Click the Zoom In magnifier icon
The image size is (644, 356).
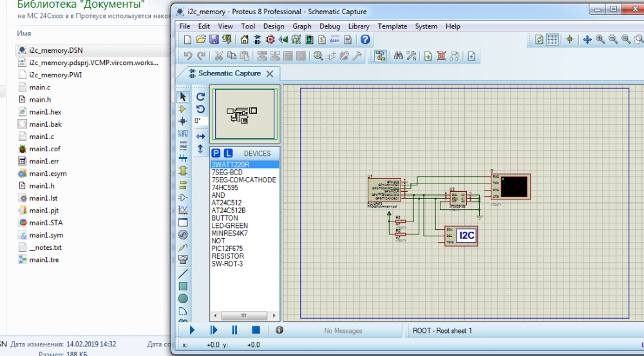click(600, 40)
